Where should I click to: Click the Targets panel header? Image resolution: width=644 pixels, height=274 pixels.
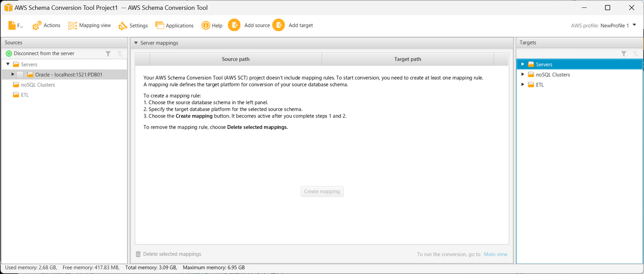coord(579,43)
